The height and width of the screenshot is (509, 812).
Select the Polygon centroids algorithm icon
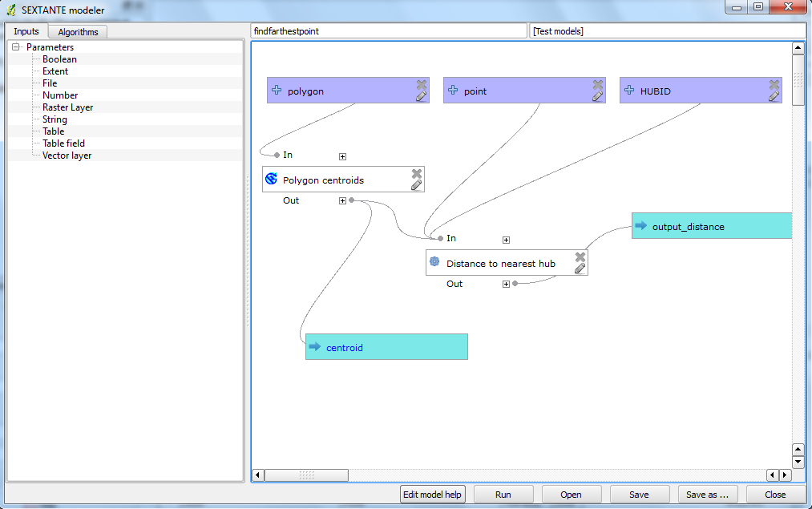tap(271, 179)
